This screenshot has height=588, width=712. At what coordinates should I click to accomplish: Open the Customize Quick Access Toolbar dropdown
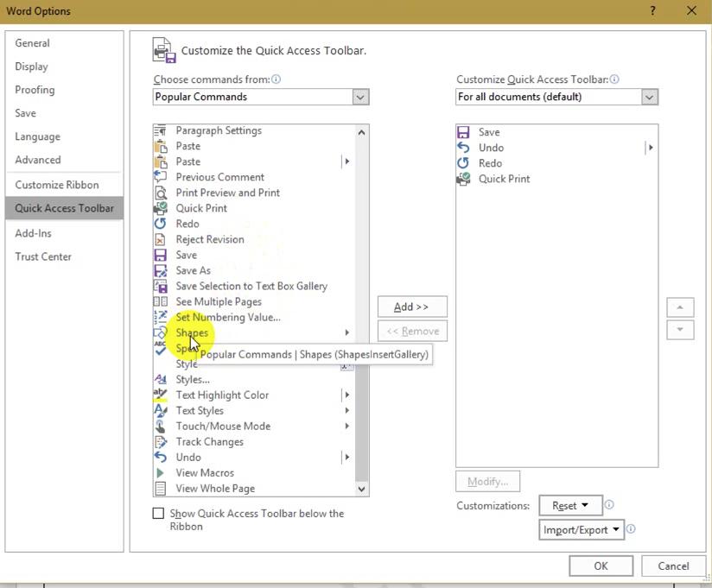(649, 97)
